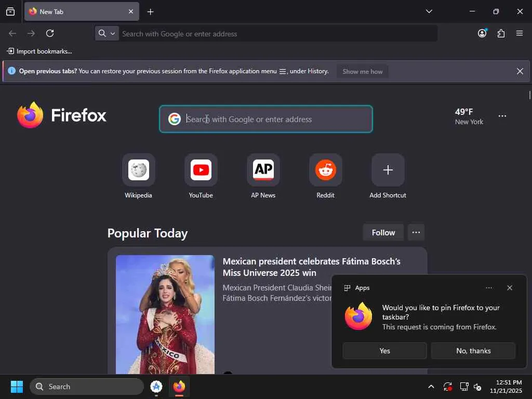This screenshot has width=532, height=399.
Task: Open the Reddit shortcut
Action: pyautogui.click(x=326, y=177)
